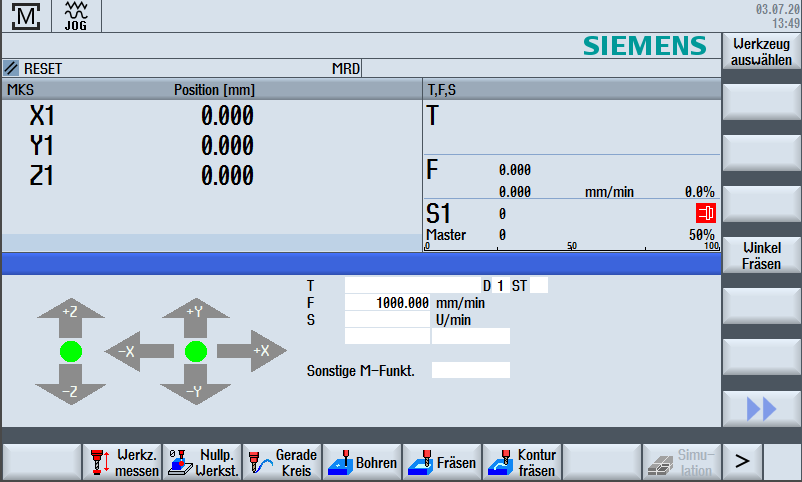This screenshot has height=482, width=802.
Task: Click the +X jog arrow
Action: (252, 351)
